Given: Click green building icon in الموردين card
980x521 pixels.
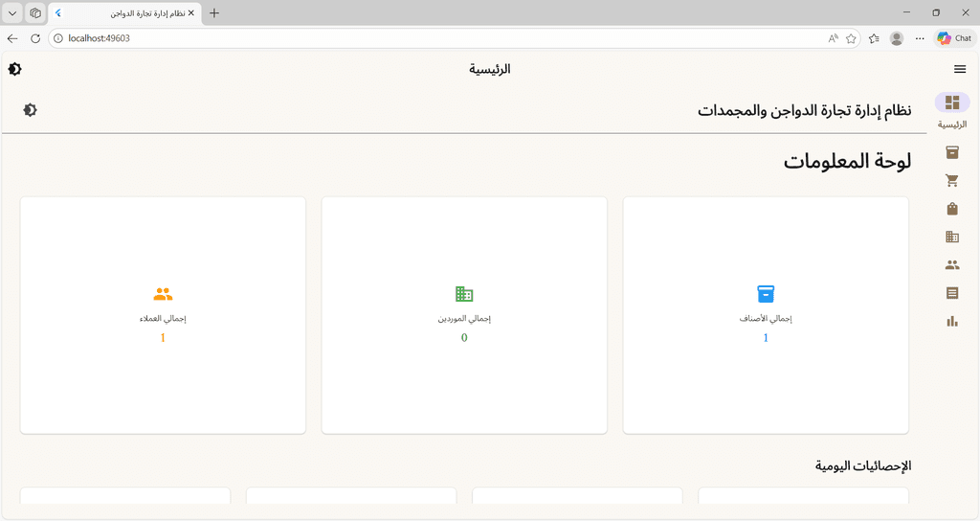Looking at the screenshot, I should click(464, 293).
